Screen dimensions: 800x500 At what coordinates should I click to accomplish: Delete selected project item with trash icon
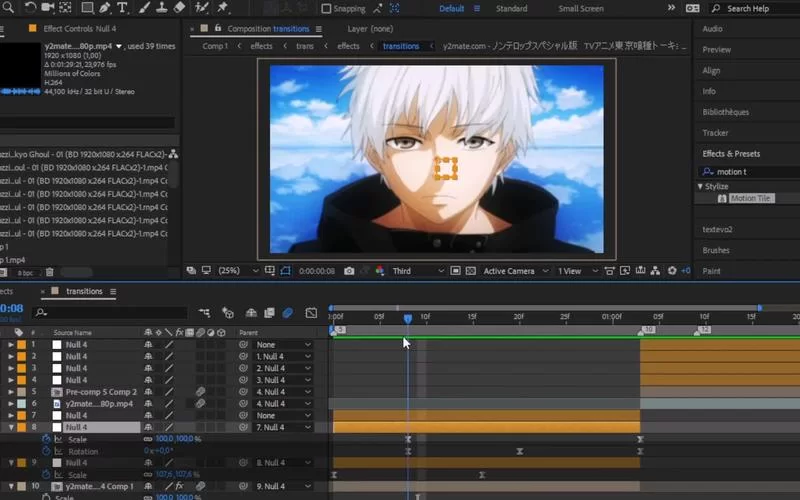click(x=49, y=272)
